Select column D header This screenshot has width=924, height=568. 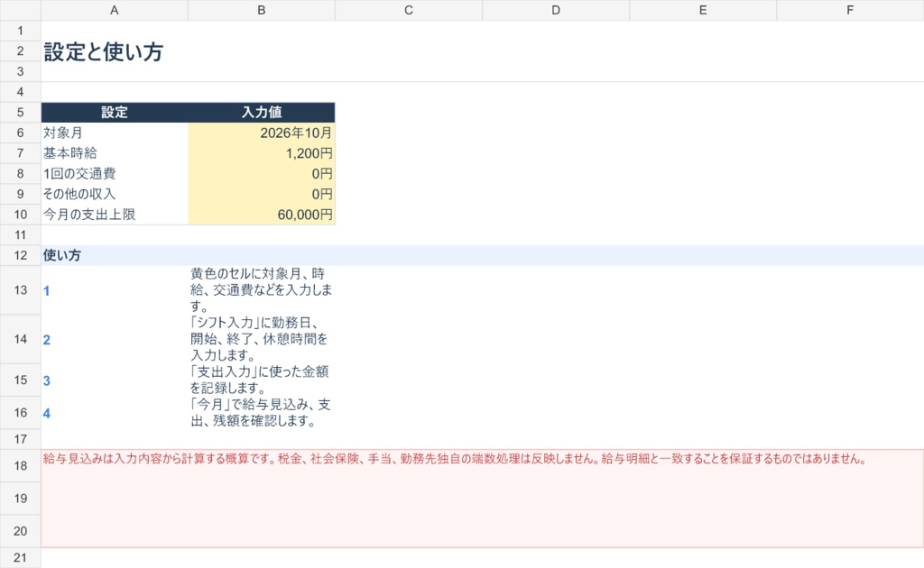[x=556, y=10]
